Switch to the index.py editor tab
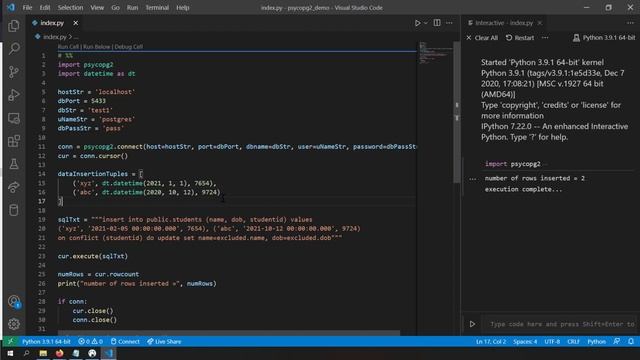Image resolution: width=640 pixels, height=360 pixels. tap(52, 23)
